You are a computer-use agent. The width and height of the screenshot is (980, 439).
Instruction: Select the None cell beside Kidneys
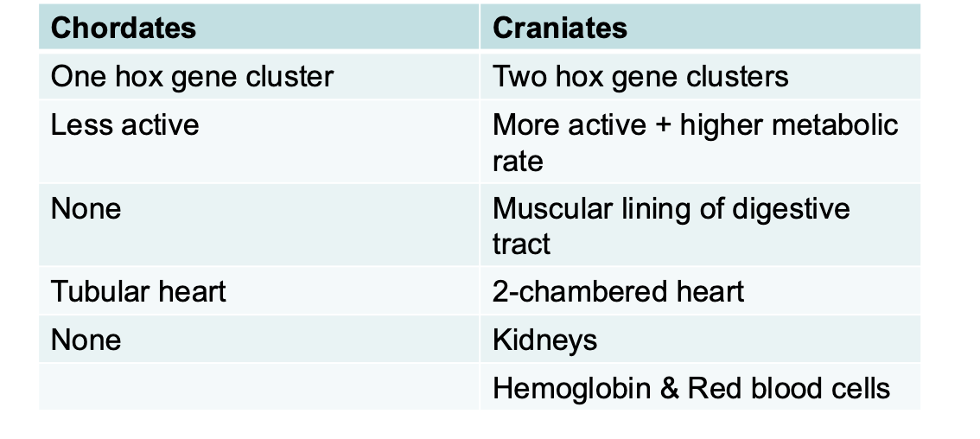point(86,340)
